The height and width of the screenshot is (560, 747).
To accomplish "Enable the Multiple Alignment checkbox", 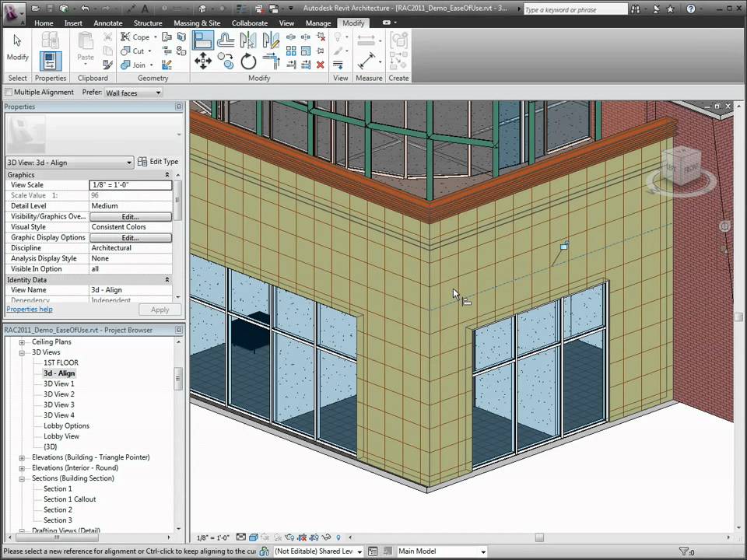I will point(8,92).
